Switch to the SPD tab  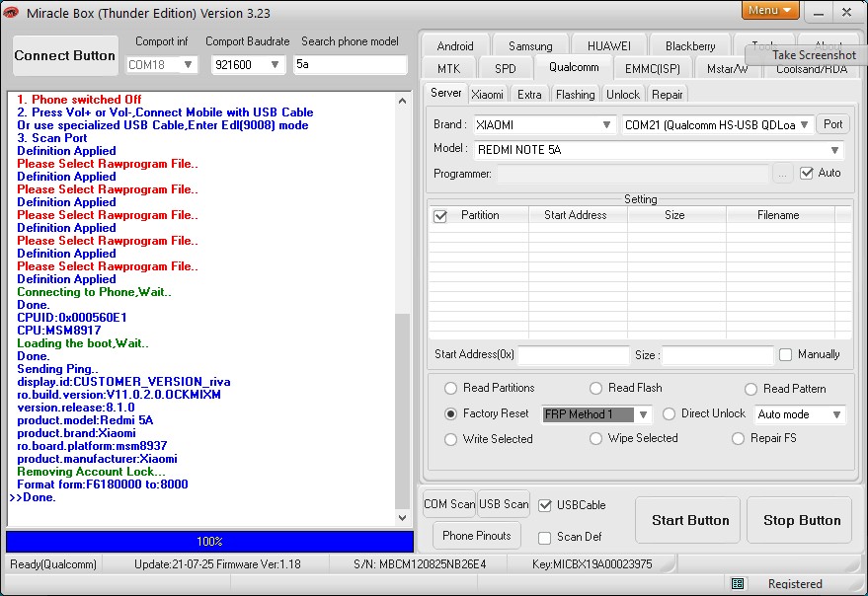[505, 69]
